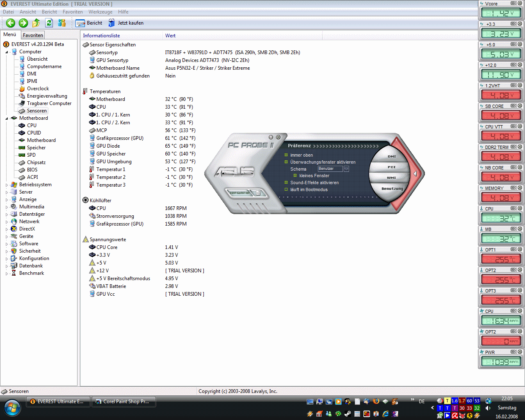525x420 pixels.
Task: Close the PC Probe II window
Action: point(278,137)
